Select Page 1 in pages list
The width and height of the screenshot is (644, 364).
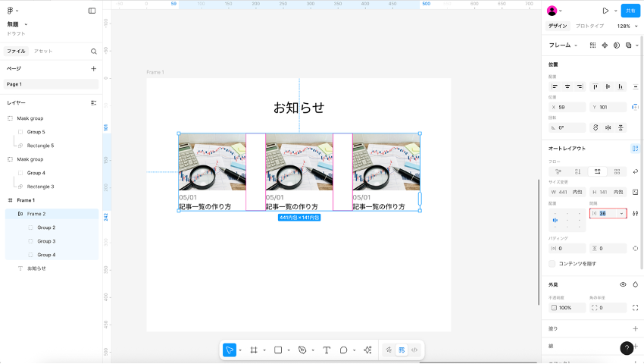pos(51,84)
